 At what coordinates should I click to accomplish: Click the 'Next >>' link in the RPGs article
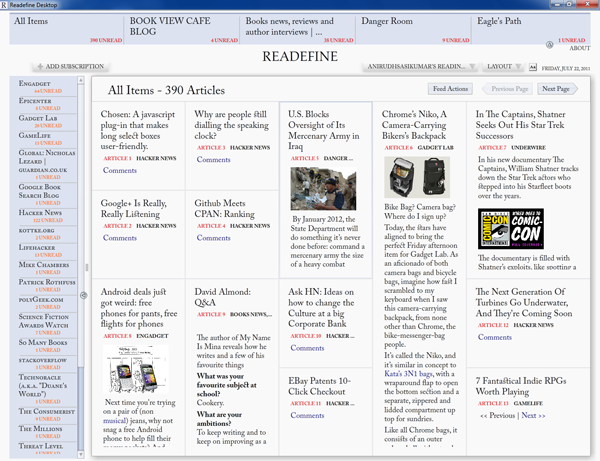click(x=533, y=415)
